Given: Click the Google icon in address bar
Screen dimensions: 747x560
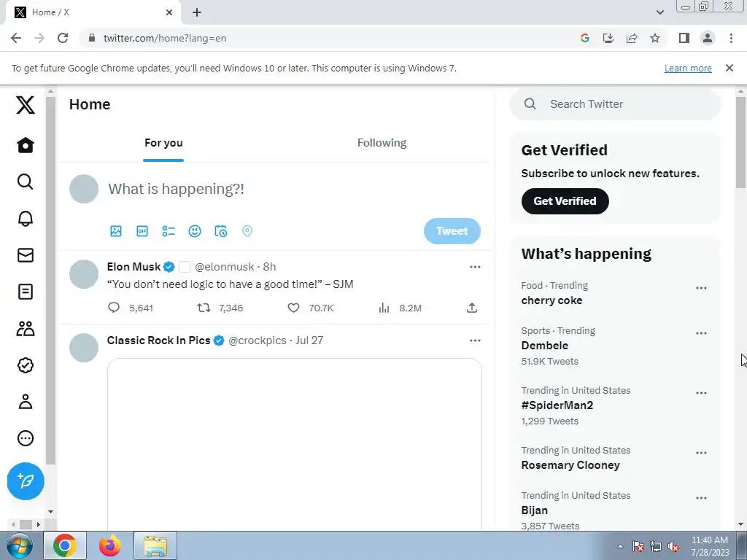Looking at the screenshot, I should point(585,38).
